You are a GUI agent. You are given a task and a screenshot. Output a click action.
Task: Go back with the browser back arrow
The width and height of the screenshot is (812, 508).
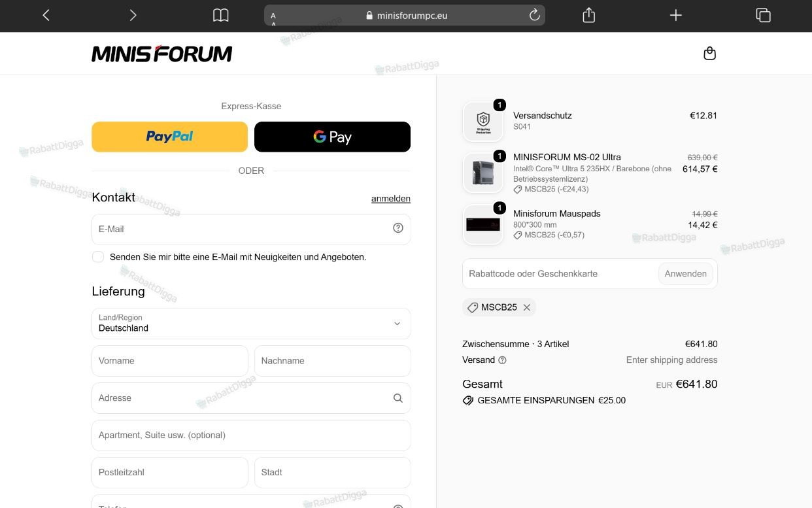[x=46, y=15]
